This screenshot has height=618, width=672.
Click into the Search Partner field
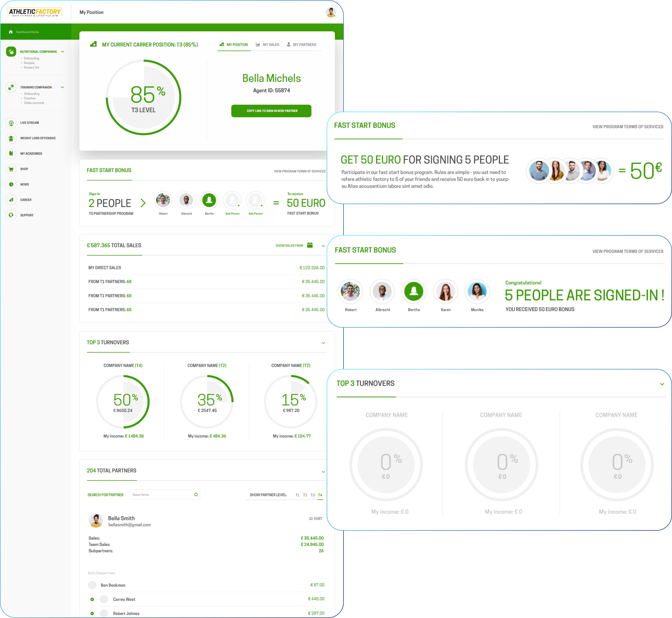161,495
